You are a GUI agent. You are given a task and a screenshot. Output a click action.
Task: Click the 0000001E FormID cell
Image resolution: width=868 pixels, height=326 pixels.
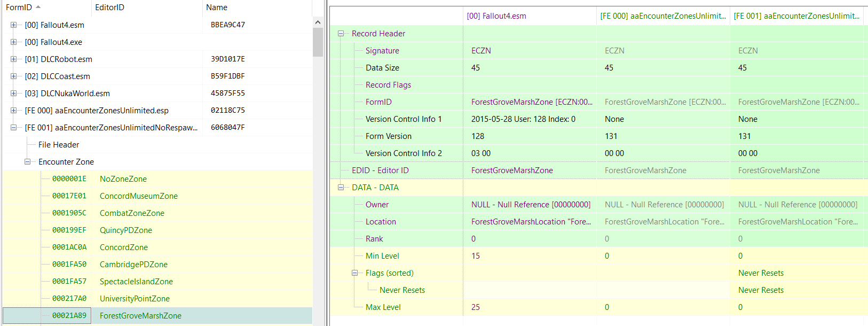pos(69,179)
